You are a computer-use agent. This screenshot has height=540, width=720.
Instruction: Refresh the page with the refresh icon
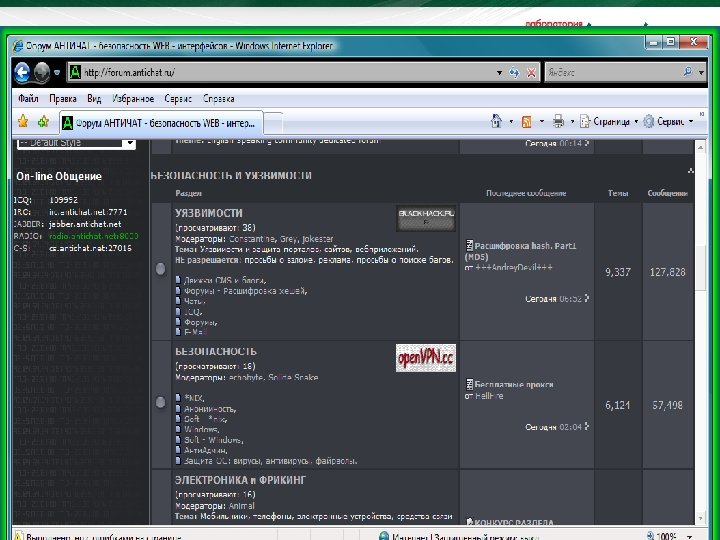point(514,73)
